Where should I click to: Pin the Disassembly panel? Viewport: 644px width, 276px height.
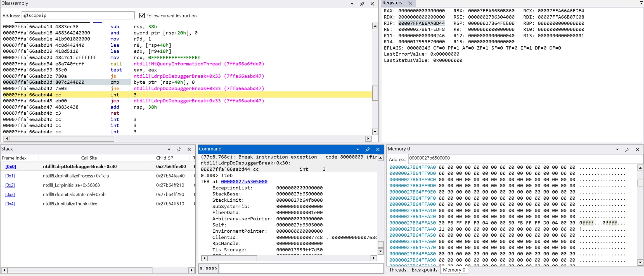click(x=362, y=4)
